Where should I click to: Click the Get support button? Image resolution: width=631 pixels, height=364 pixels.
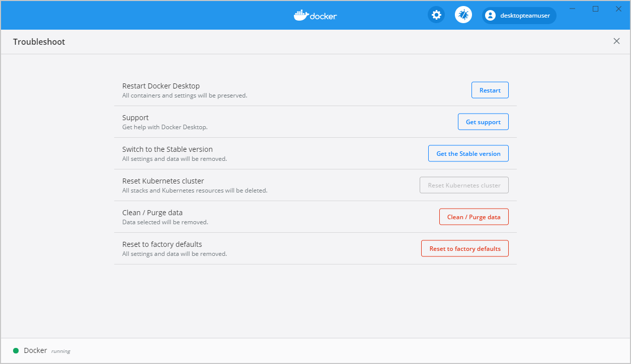point(483,122)
